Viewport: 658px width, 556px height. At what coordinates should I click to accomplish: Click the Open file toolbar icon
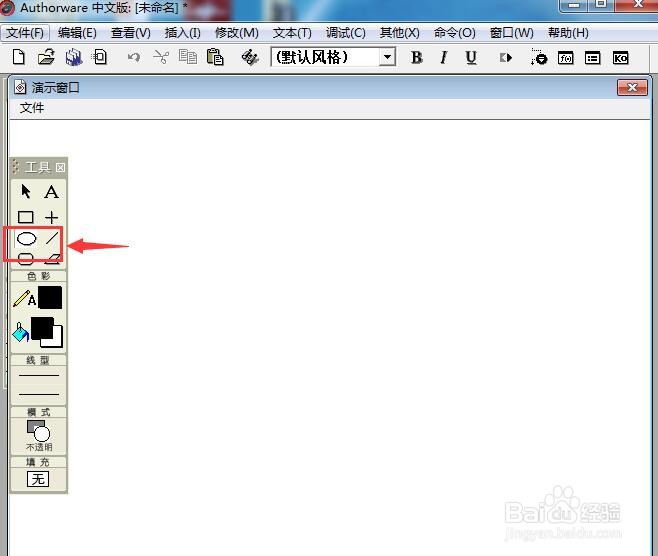pyautogui.click(x=46, y=57)
